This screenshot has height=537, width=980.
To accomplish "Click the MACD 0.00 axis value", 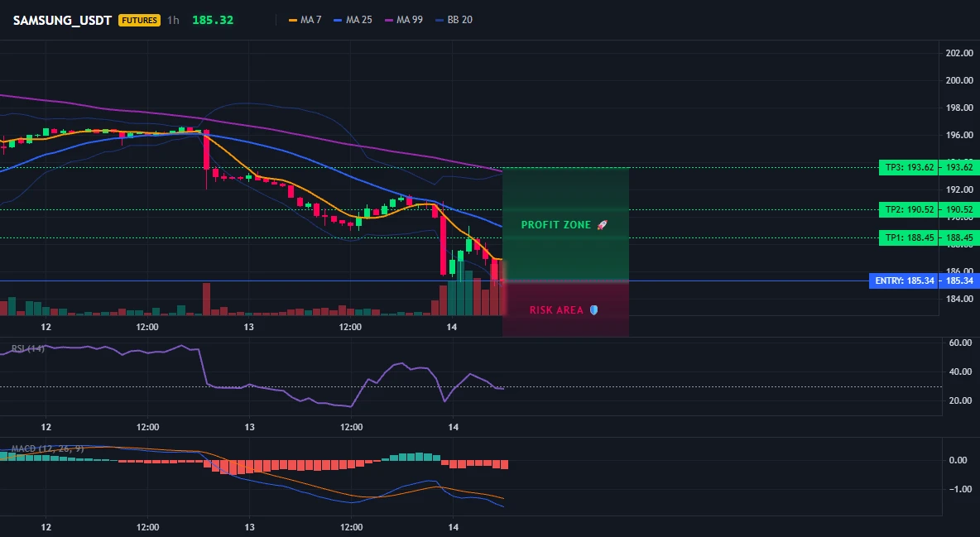I will [x=958, y=460].
